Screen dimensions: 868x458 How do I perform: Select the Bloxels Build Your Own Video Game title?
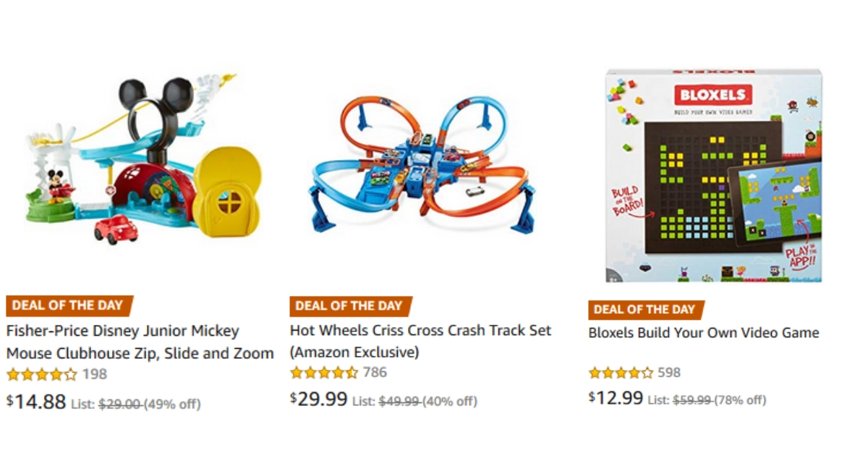coord(703,333)
